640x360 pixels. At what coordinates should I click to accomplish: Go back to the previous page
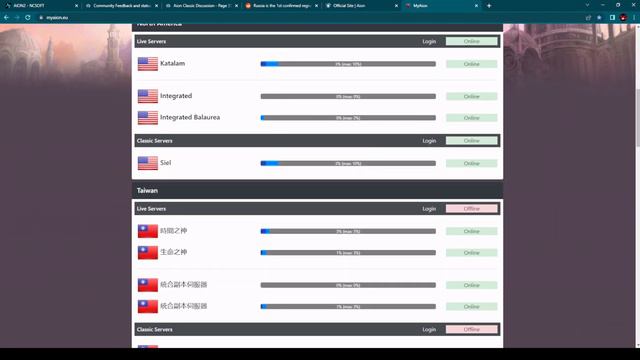tap(6, 18)
